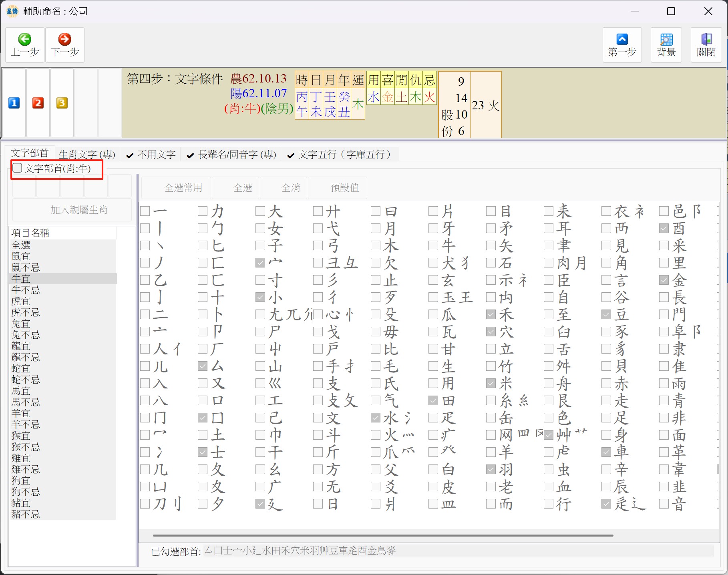The width and height of the screenshot is (728, 575).
Task: Click the horizontal scrollbar under radical grid
Action: (382, 535)
